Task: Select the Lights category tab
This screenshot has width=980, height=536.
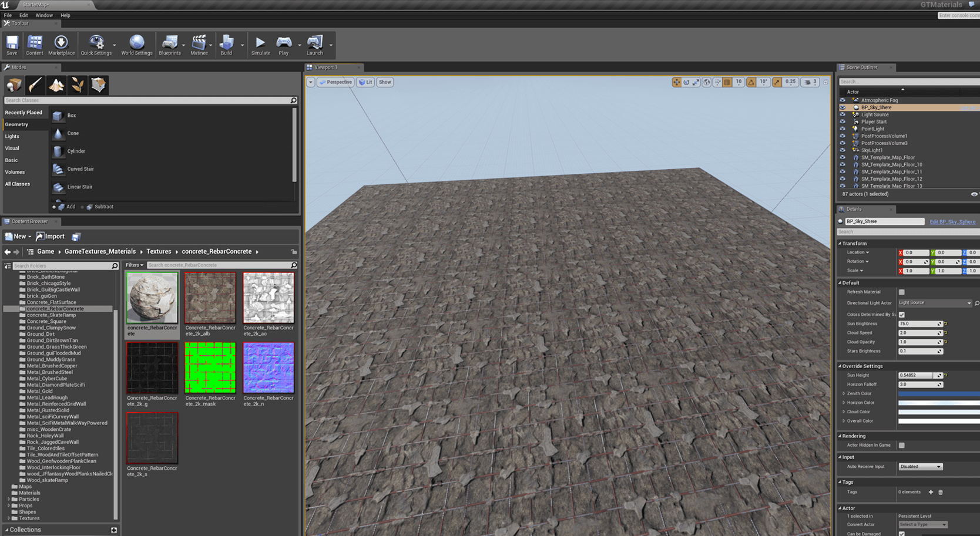Action: [12, 136]
